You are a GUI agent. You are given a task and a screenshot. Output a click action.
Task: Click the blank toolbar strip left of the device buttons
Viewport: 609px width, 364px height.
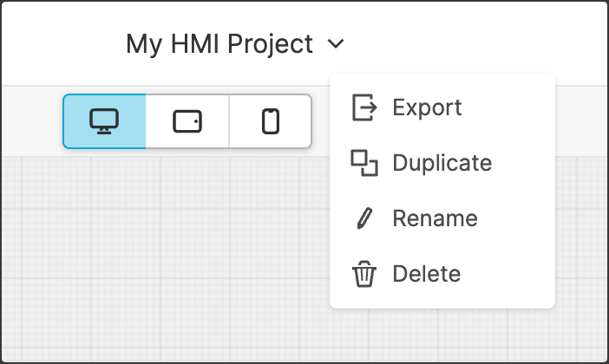(31, 121)
